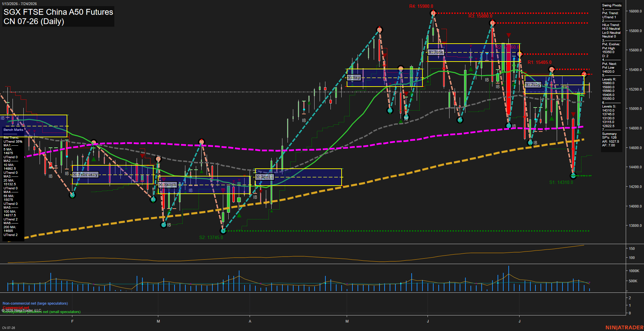Click the swing pivot high marker at R4
This screenshot has width=644, height=331.
(433, 13)
